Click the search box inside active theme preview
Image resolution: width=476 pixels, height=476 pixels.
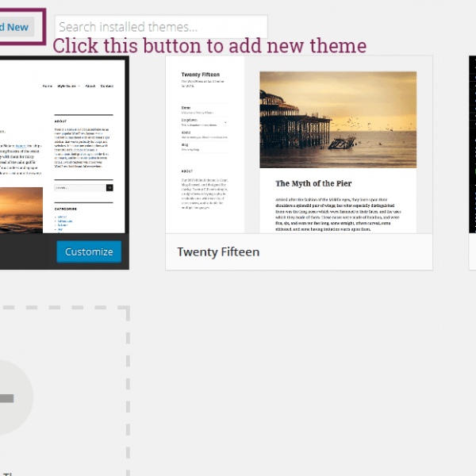[79, 188]
